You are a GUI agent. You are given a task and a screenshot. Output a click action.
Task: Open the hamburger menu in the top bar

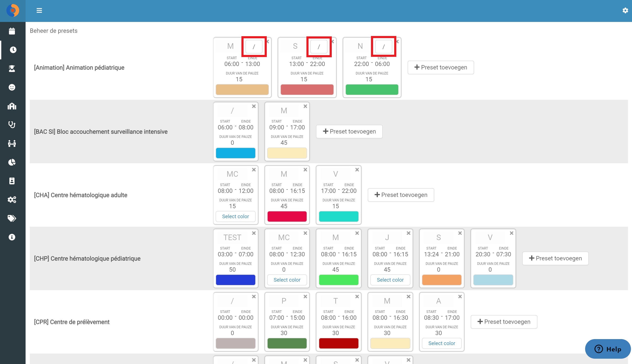[x=39, y=10]
